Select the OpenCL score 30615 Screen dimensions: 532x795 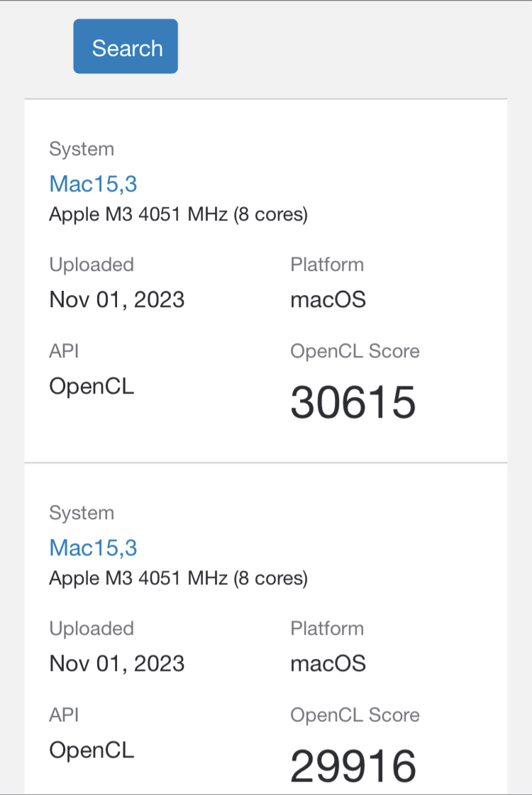[353, 402]
